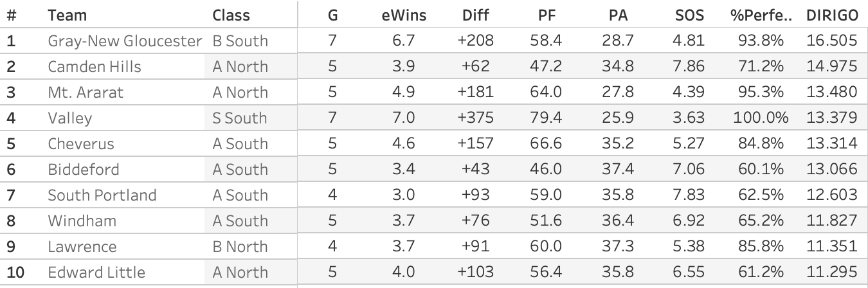Click the S South class cell
This screenshot has width=868, height=288.
(x=240, y=118)
